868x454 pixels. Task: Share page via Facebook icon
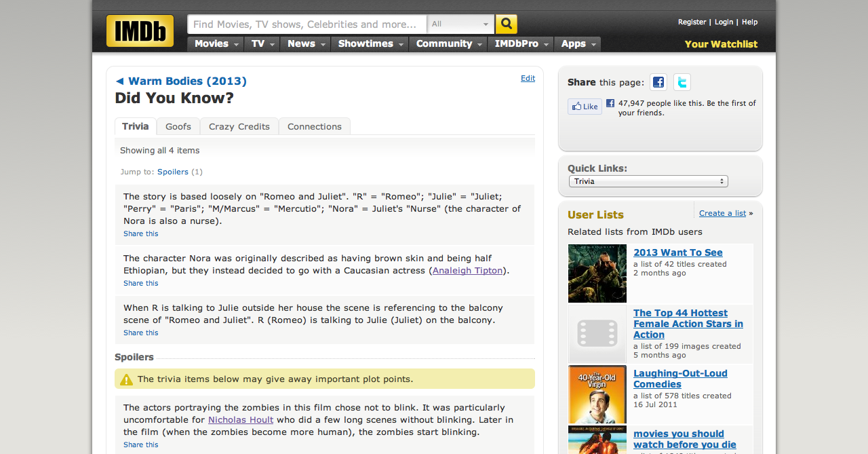tap(658, 82)
